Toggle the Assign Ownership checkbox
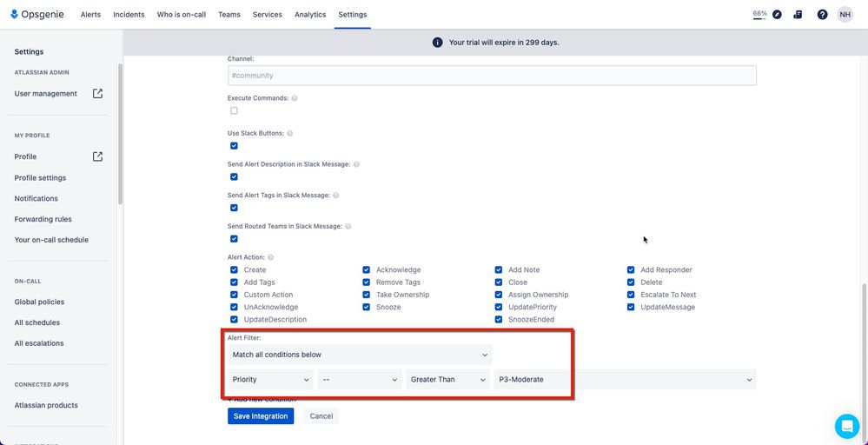Viewport: 868px width, 445px height. pos(499,295)
